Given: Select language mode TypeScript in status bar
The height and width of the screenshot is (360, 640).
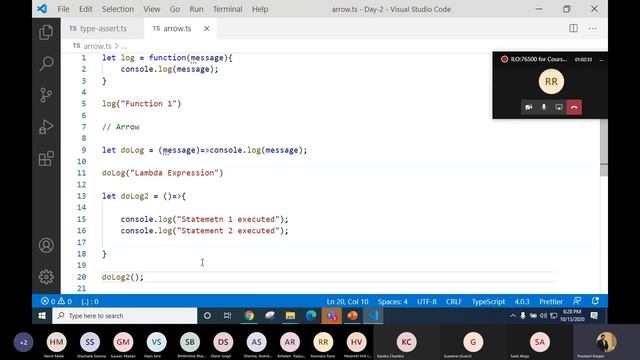Looking at the screenshot, I should (x=488, y=302).
